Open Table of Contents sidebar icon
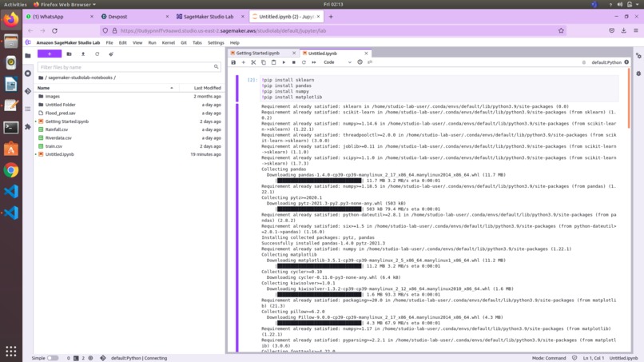Viewport: 644px width, 362px height. (28, 109)
